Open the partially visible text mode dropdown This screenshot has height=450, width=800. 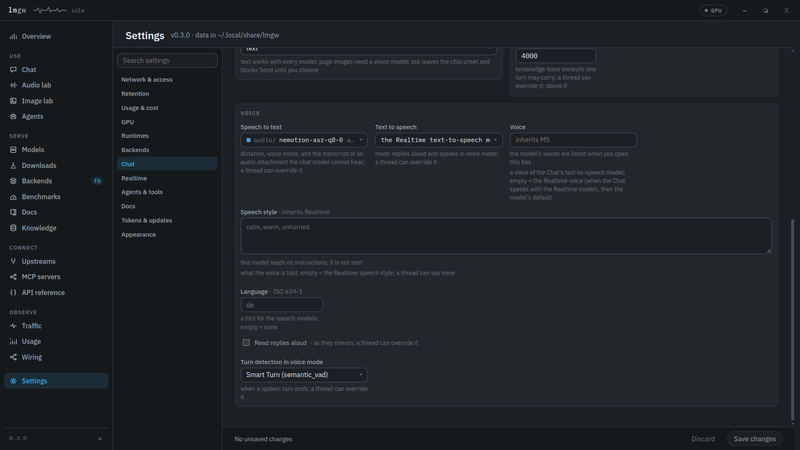point(368,50)
